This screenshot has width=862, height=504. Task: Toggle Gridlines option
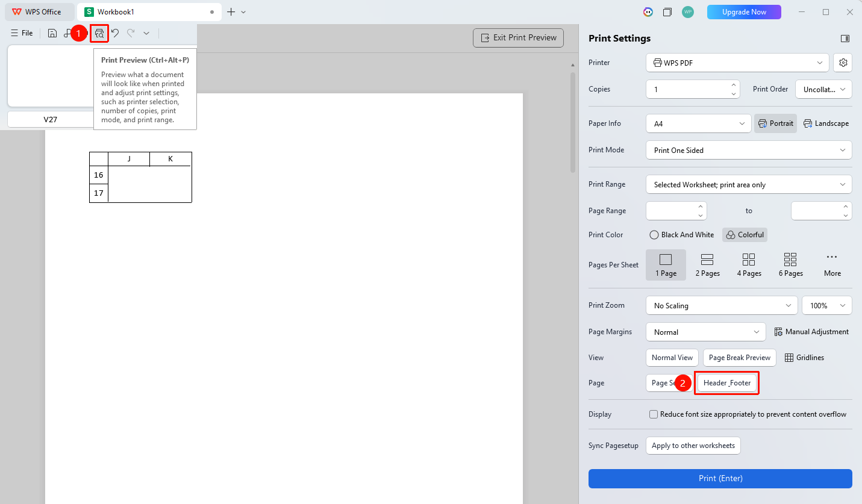coord(804,358)
